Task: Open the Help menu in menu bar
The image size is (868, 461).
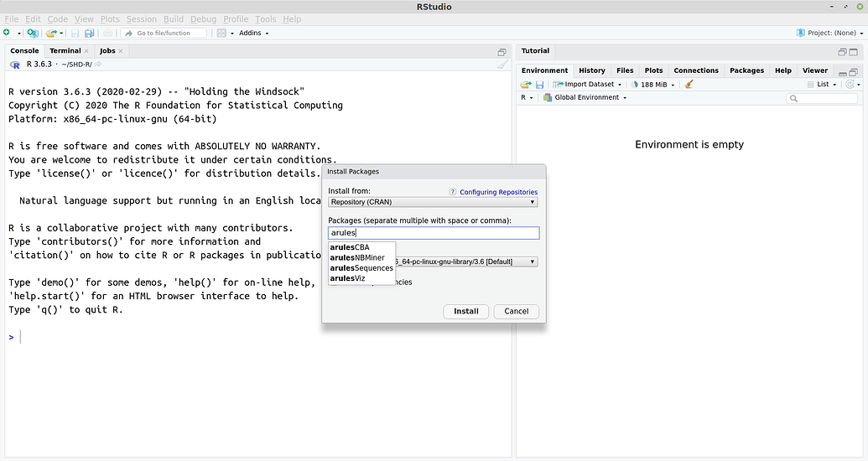Action: 292,18
